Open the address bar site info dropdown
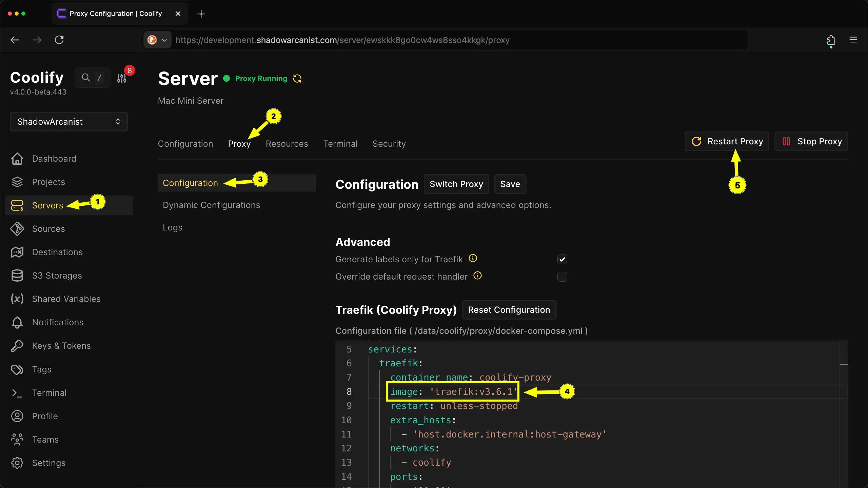The height and width of the screenshot is (488, 868). coord(157,40)
